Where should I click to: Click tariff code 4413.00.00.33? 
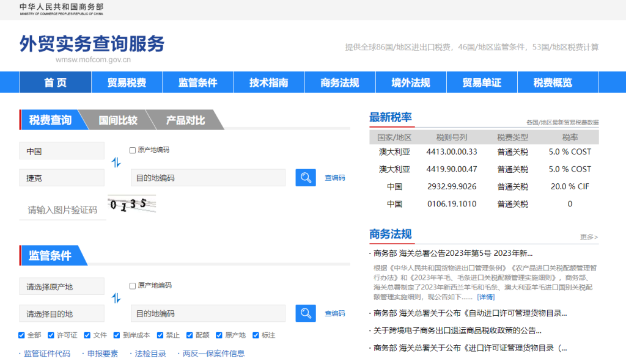point(452,151)
